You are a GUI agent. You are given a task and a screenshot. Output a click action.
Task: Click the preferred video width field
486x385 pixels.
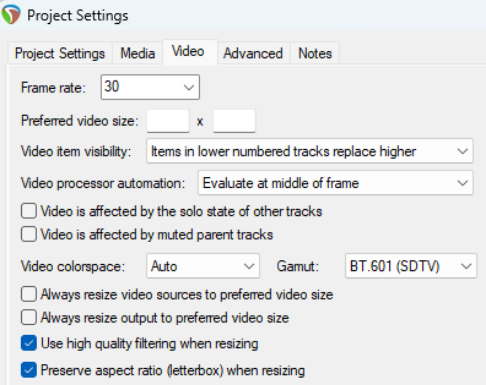[168, 121]
